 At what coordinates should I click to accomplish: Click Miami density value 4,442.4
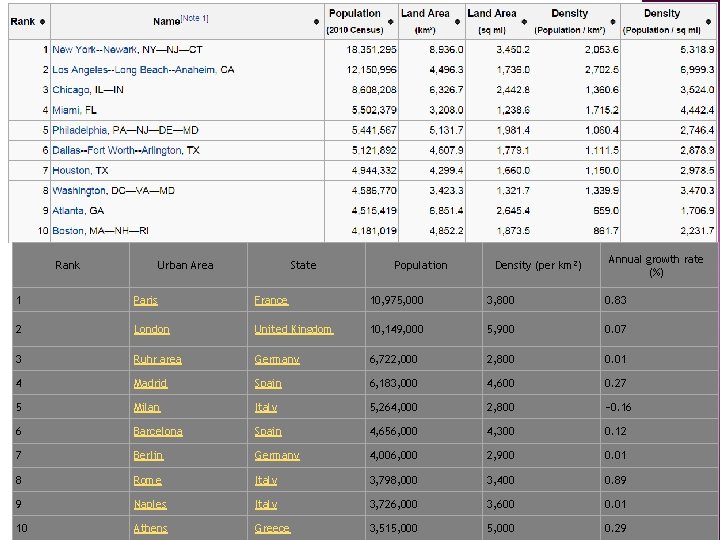click(697, 110)
